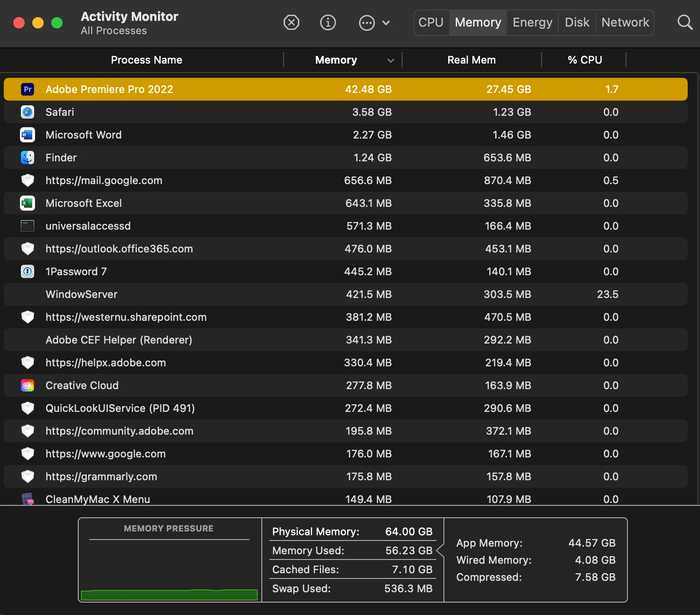Select the Memory tab
700x615 pixels.
[x=478, y=22]
